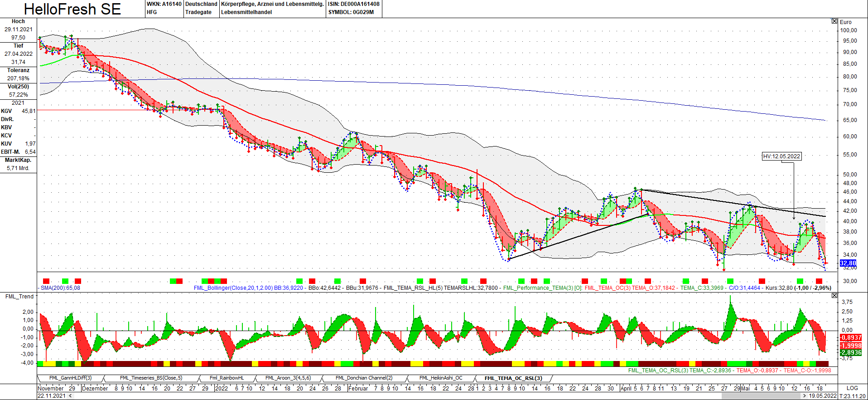Image resolution: width=868 pixels, height=400 pixels.
Task: Click the FML_TEMA_RSL_HL(5) legend entry
Action: (413, 288)
